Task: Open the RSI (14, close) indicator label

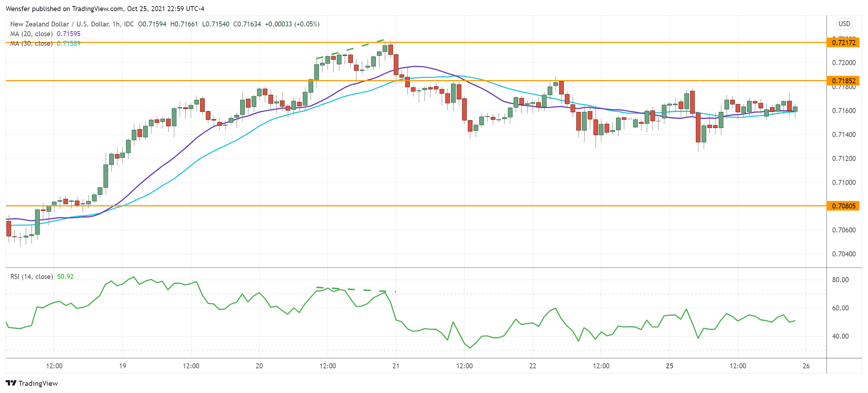Action: pyautogui.click(x=31, y=276)
